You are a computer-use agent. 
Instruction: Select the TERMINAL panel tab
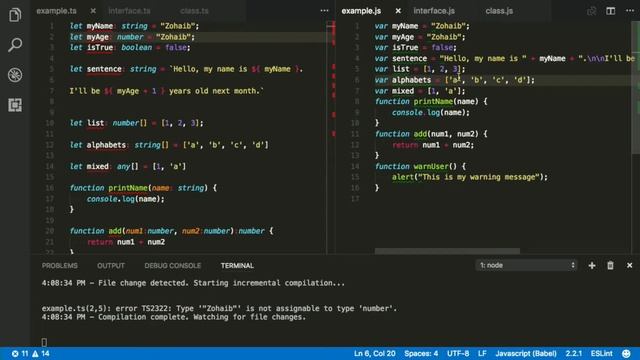237,266
